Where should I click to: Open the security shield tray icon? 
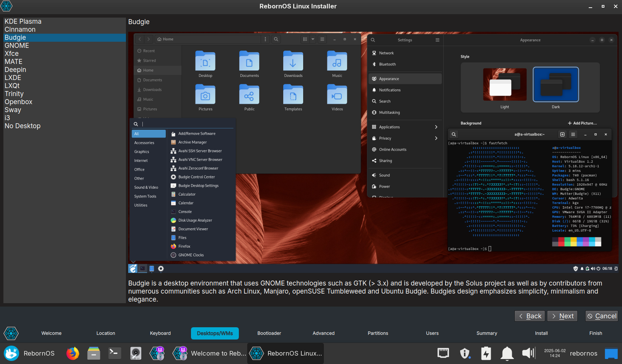(x=465, y=353)
